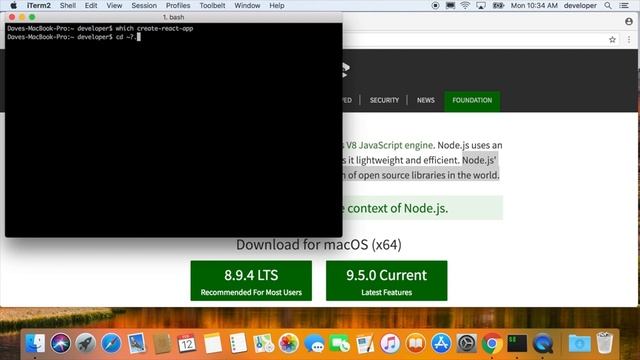
Task: Open the paper-and-pen document app in Dock
Action: pos(365,343)
